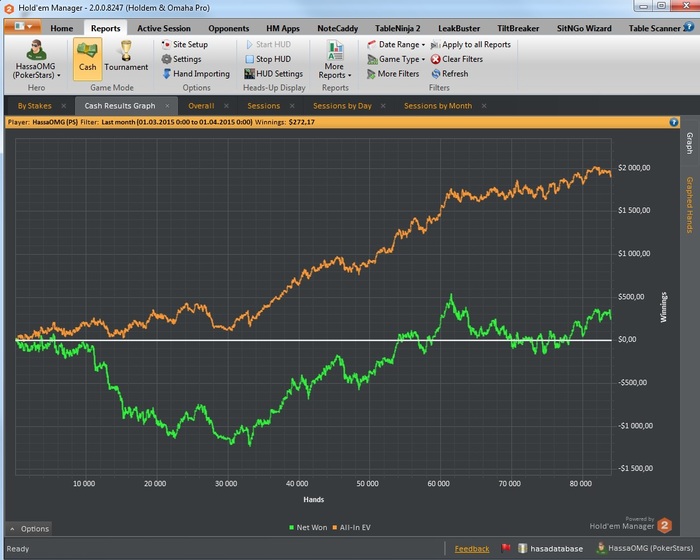Click the Last month filter text
This screenshot has width=700, height=560.
(177, 122)
